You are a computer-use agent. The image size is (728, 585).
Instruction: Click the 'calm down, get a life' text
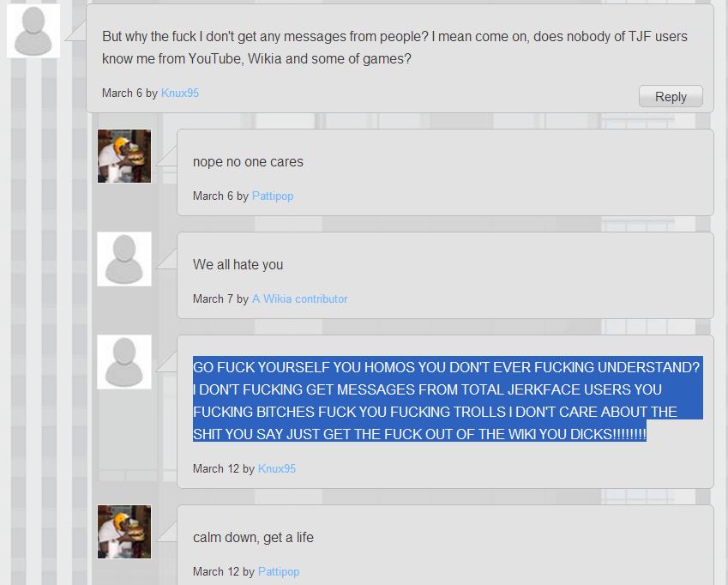click(253, 538)
